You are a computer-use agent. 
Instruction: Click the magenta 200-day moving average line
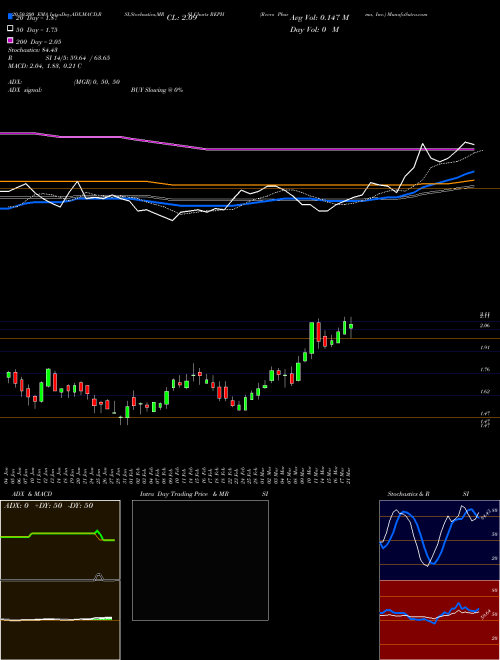click(x=237, y=149)
